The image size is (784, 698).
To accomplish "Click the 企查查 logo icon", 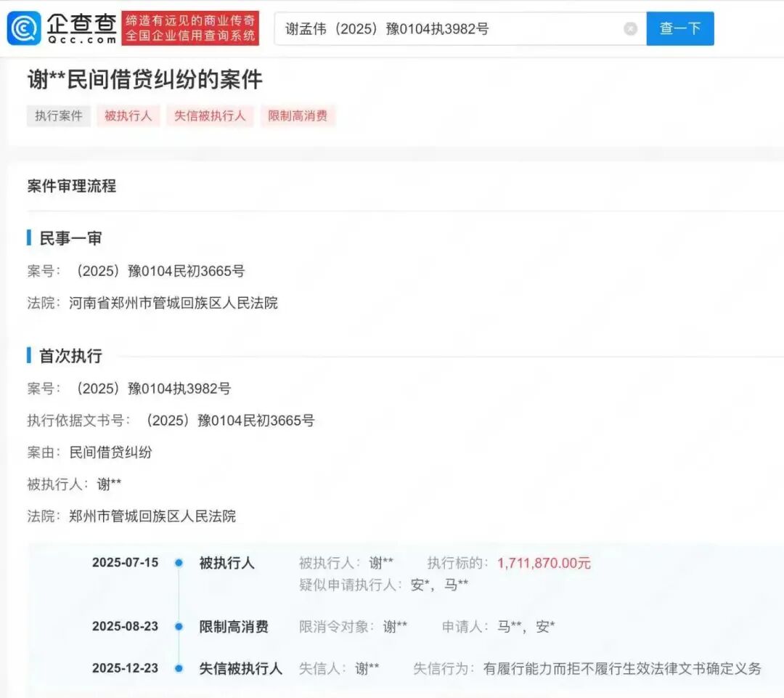I will click(27, 28).
